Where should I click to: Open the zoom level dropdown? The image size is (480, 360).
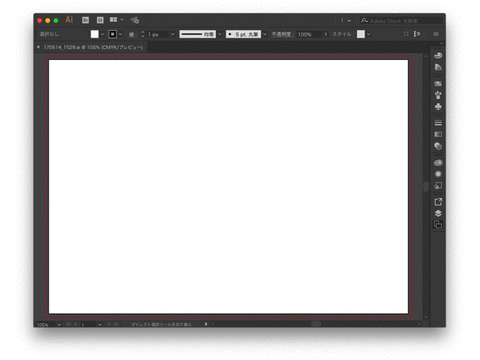(x=59, y=324)
